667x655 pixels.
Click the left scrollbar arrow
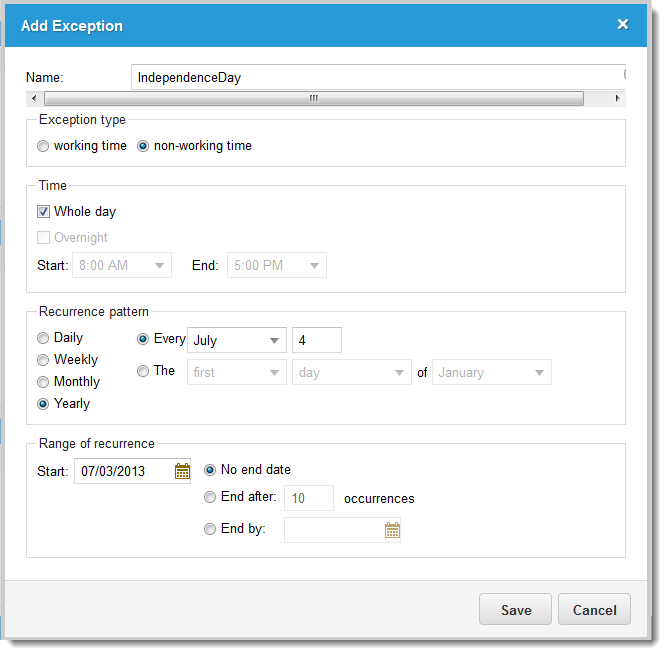click(34, 99)
